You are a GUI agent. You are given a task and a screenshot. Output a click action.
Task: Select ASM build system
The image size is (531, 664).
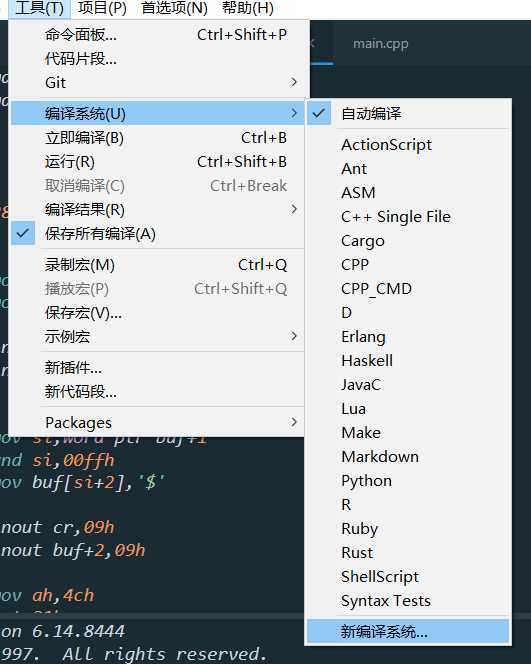pyautogui.click(x=408, y=193)
